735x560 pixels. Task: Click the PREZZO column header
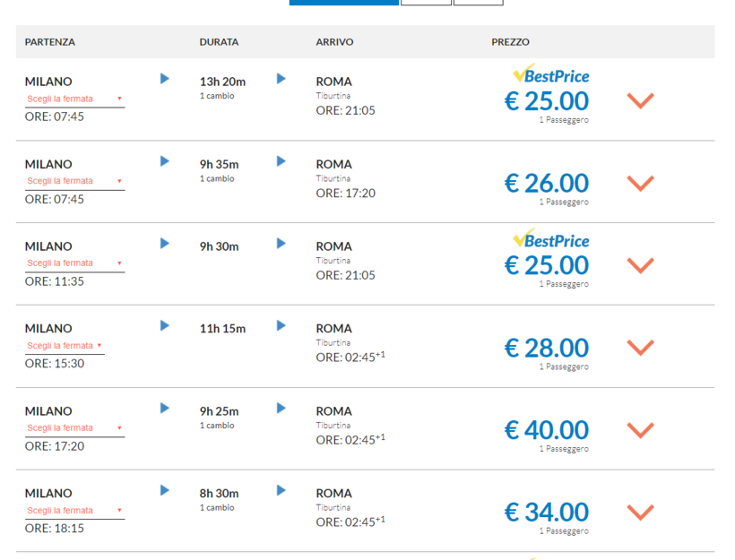[x=510, y=42]
